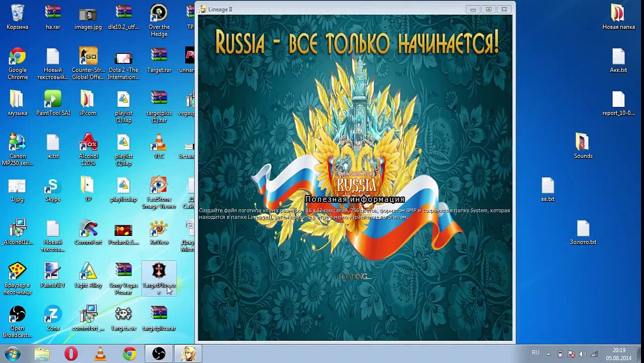Viewport: 644px width, 363px height.
Task: Open Браузер в песочнице shortcut
Action: click(x=17, y=279)
